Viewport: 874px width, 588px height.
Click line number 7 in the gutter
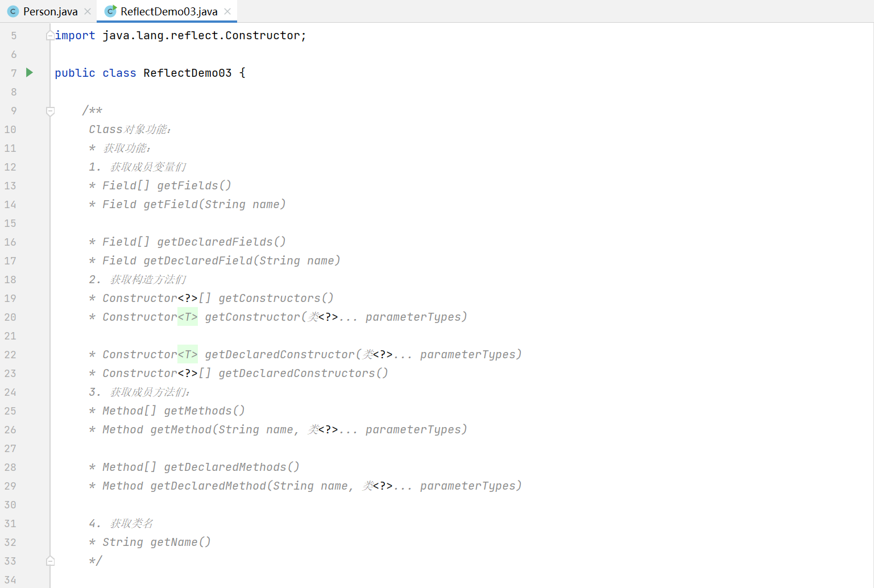[14, 73]
